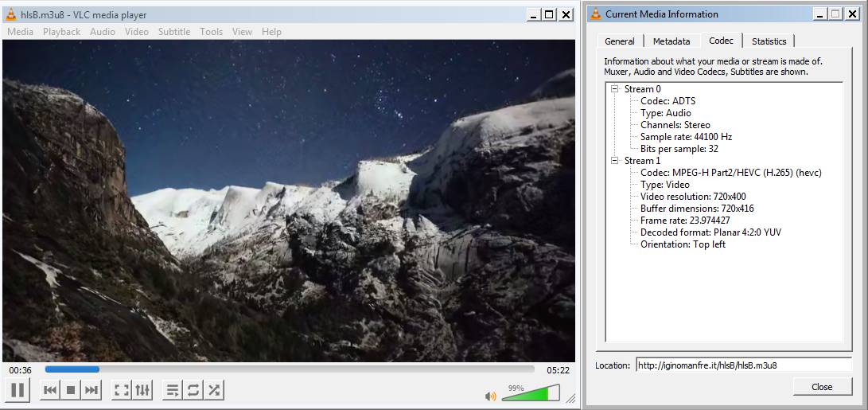Open the Media menu

(21, 32)
